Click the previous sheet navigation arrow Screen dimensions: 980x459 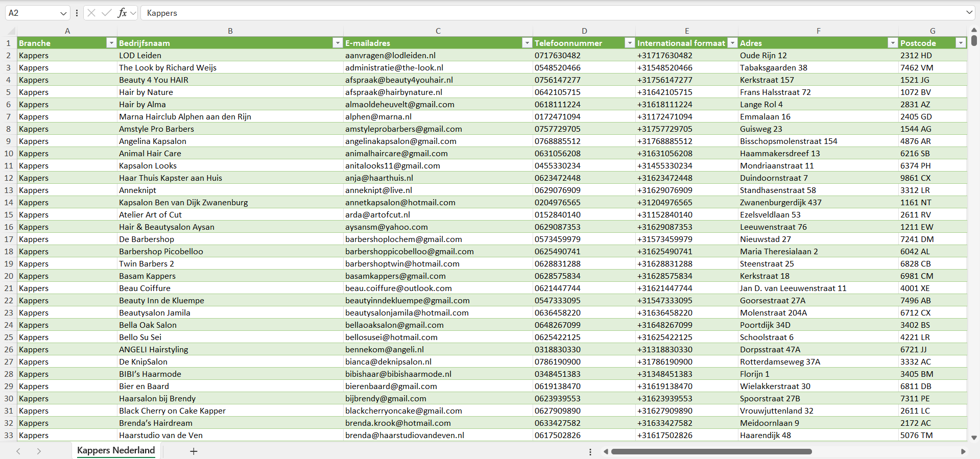click(18, 451)
